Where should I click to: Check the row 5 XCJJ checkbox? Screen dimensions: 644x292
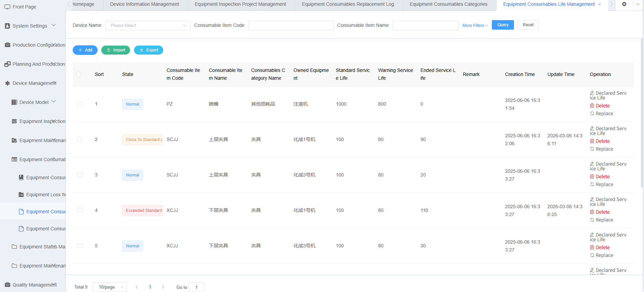[80, 246]
